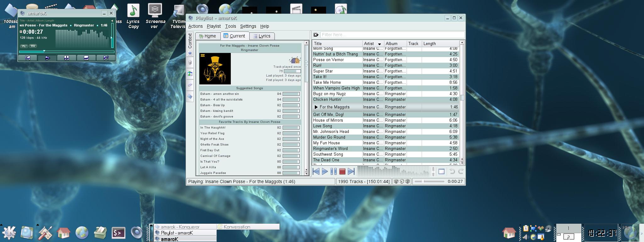Open the Settings menu
This screenshot has width=644, height=242.
coord(248,26)
